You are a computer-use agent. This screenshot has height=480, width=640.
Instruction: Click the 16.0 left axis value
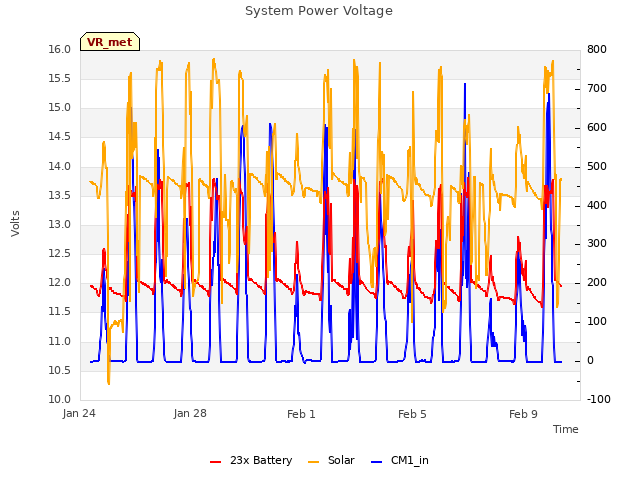coord(60,49)
